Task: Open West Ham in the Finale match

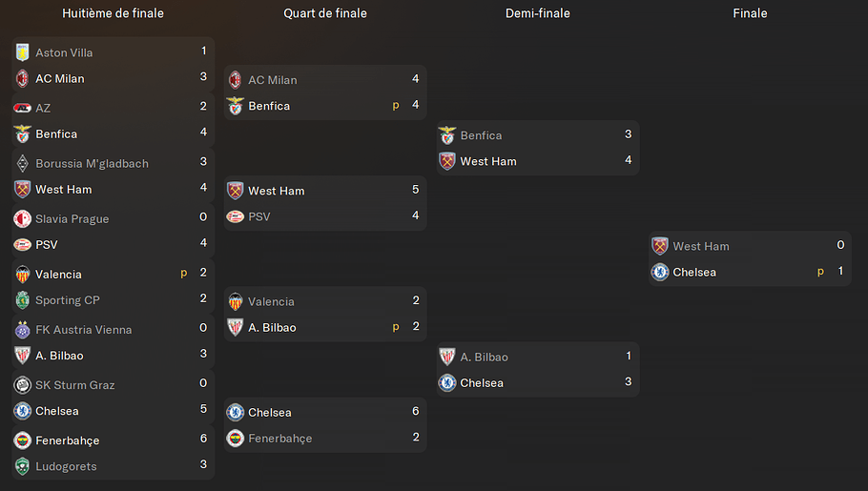Action: pyautogui.click(x=701, y=246)
